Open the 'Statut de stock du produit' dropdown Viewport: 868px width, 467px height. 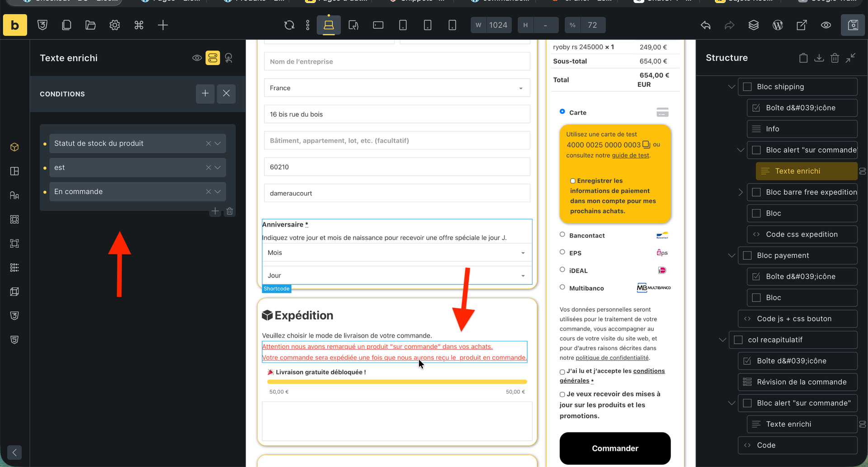click(x=218, y=143)
